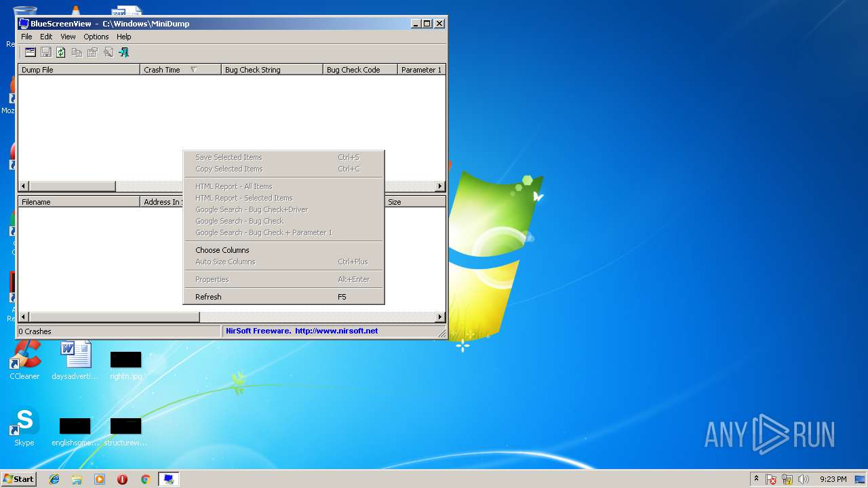Select the structurew desktop file
Image resolution: width=868 pixels, height=488 pixels.
126,431
